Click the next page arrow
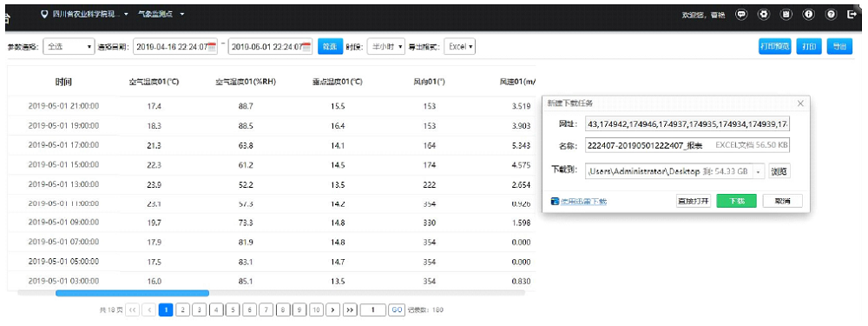This screenshot has height=326, width=868. pos(332,310)
